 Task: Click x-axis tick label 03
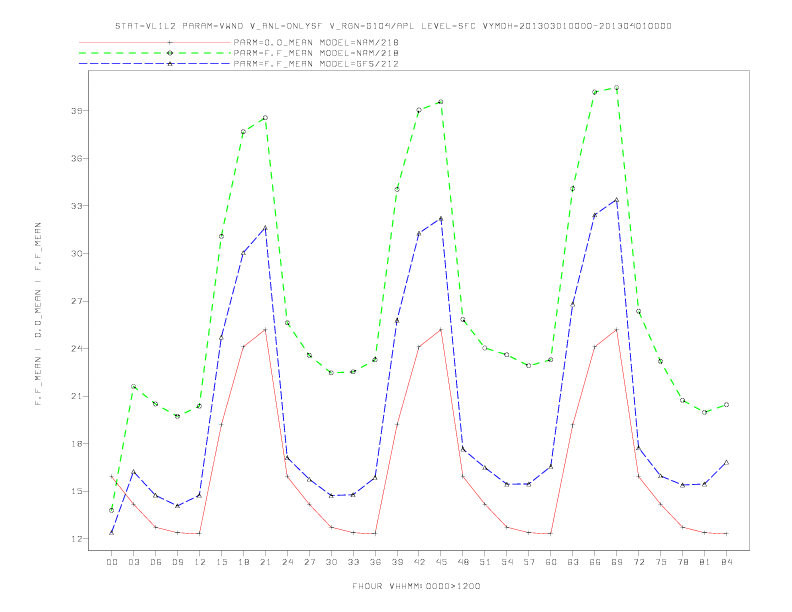pyautogui.click(x=133, y=562)
